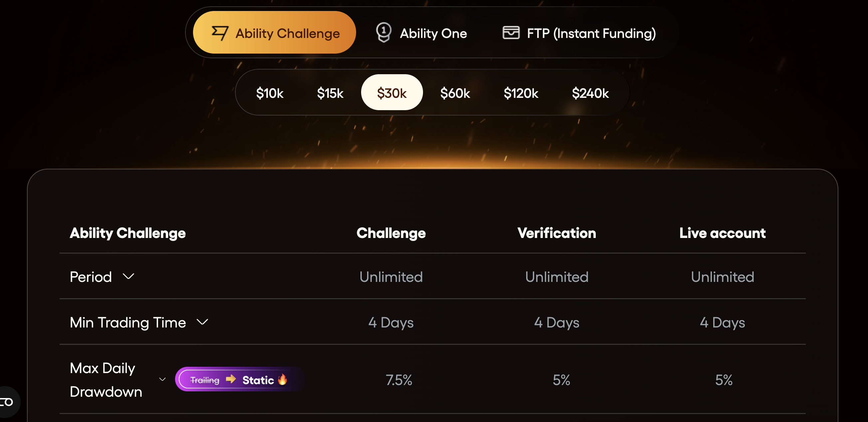
Task: Click the arrow icon in Trailing-to-Static badge
Action: point(231,379)
